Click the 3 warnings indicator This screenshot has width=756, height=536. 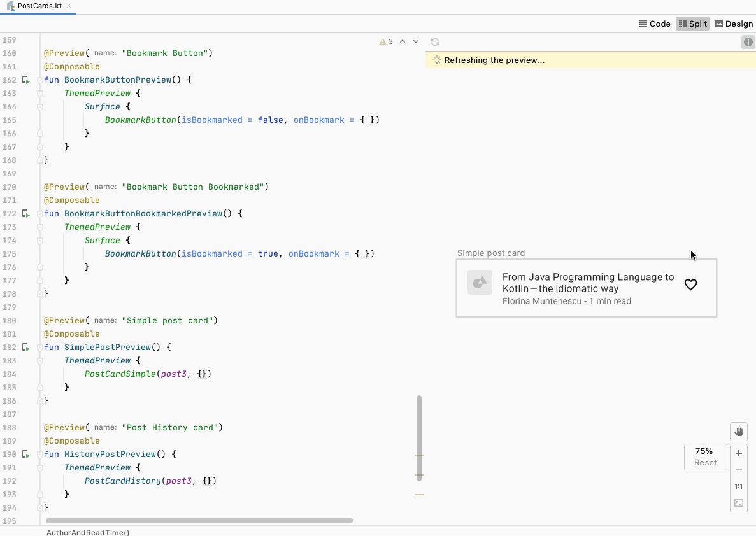pyautogui.click(x=386, y=41)
